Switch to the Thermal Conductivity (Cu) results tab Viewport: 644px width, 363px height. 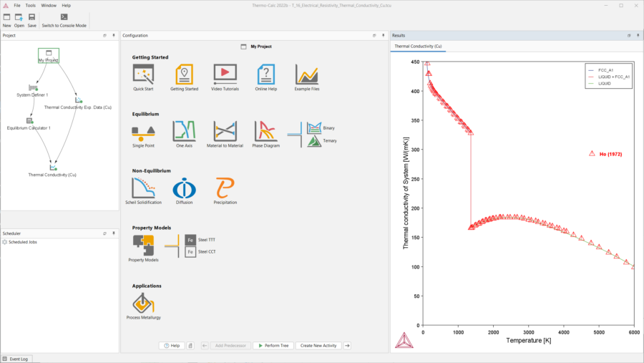[418, 46]
